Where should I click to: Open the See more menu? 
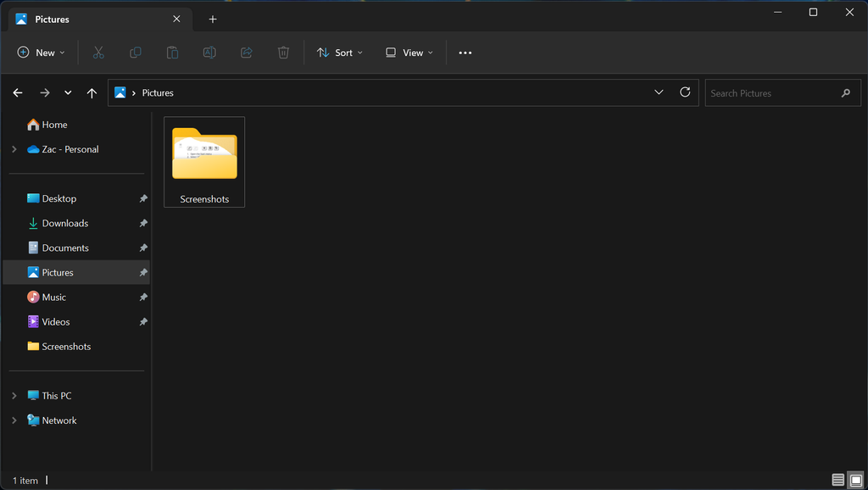click(x=465, y=52)
